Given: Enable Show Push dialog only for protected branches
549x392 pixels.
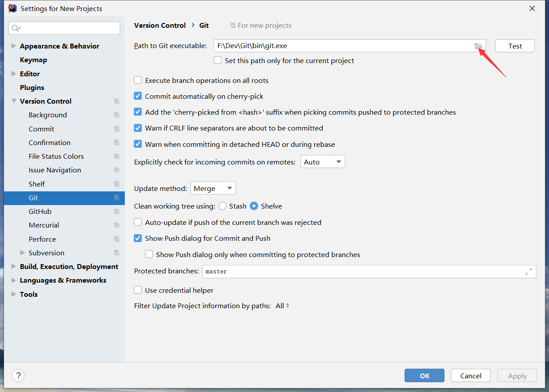Looking at the screenshot, I should coord(149,254).
